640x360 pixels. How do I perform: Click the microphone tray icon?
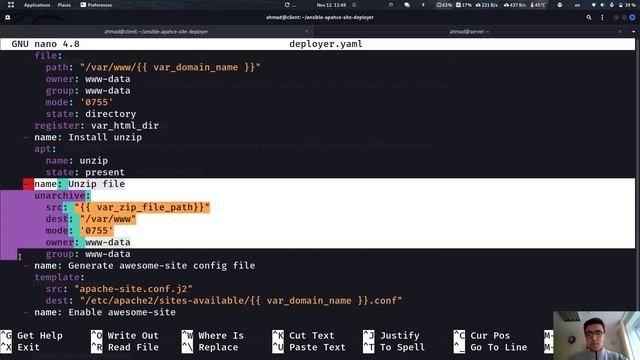pos(611,5)
